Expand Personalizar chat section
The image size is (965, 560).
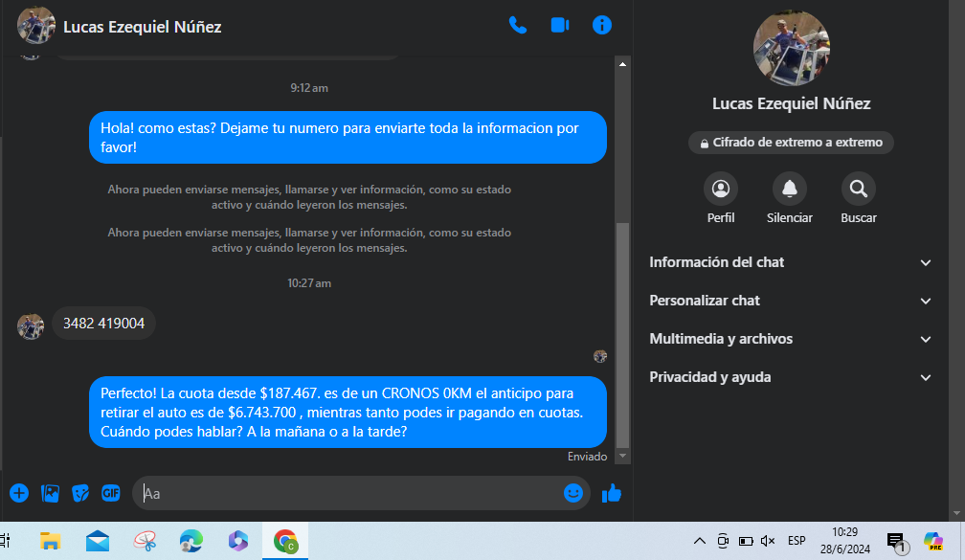click(791, 301)
